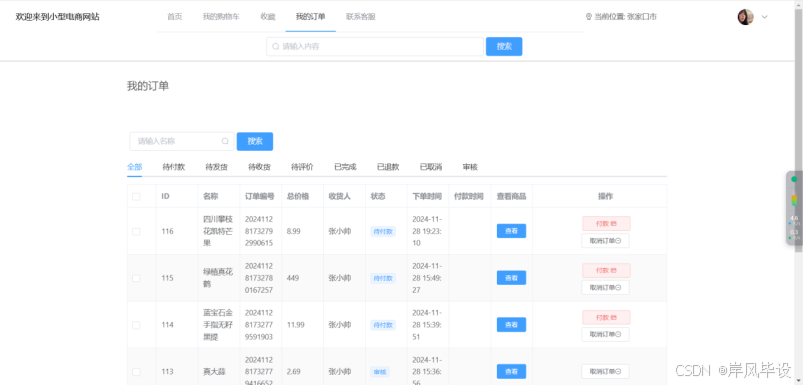Click the top blue 搜索 button
The image size is (803, 386).
[x=504, y=47]
